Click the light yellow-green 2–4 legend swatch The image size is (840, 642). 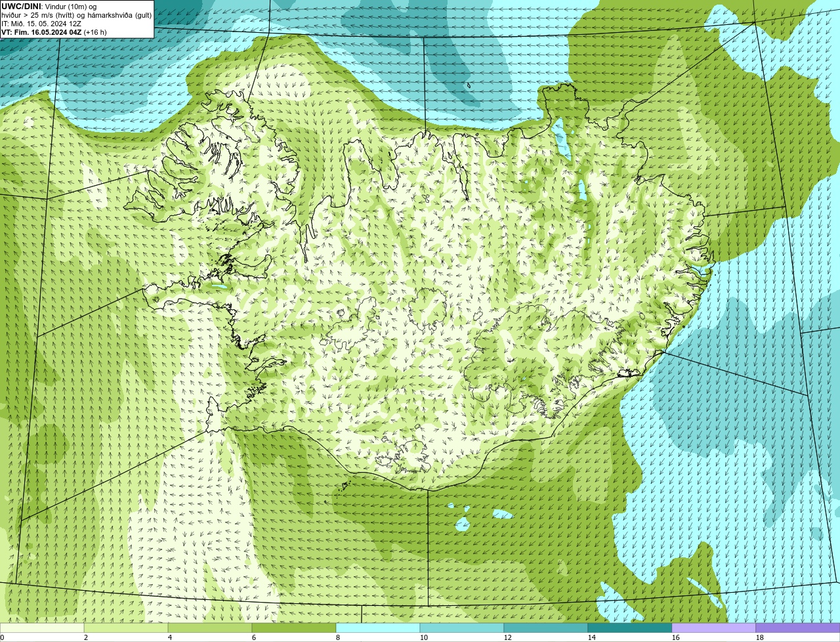pyautogui.click(x=126, y=628)
